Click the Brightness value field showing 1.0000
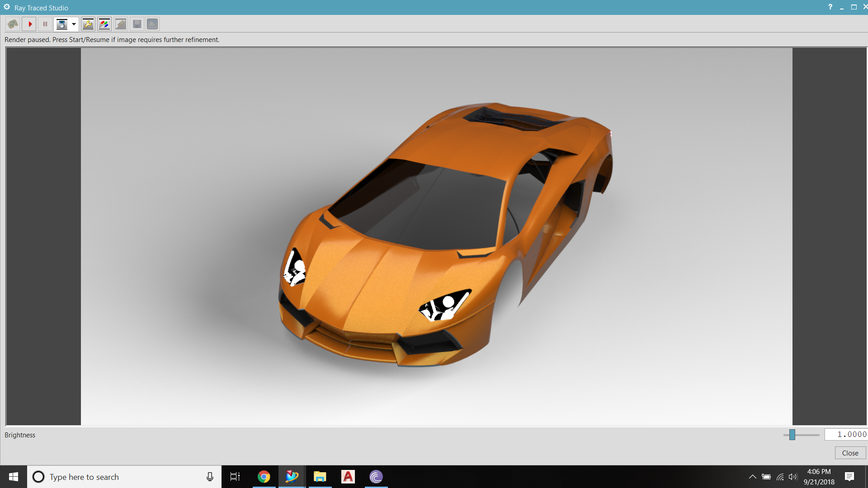The width and height of the screenshot is (868, 488). click(845, 434)
